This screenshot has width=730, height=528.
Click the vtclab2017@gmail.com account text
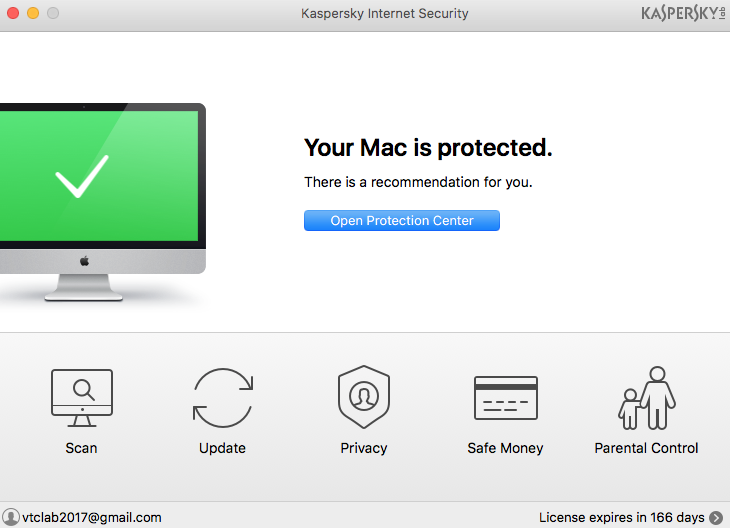tap(92, 517)
